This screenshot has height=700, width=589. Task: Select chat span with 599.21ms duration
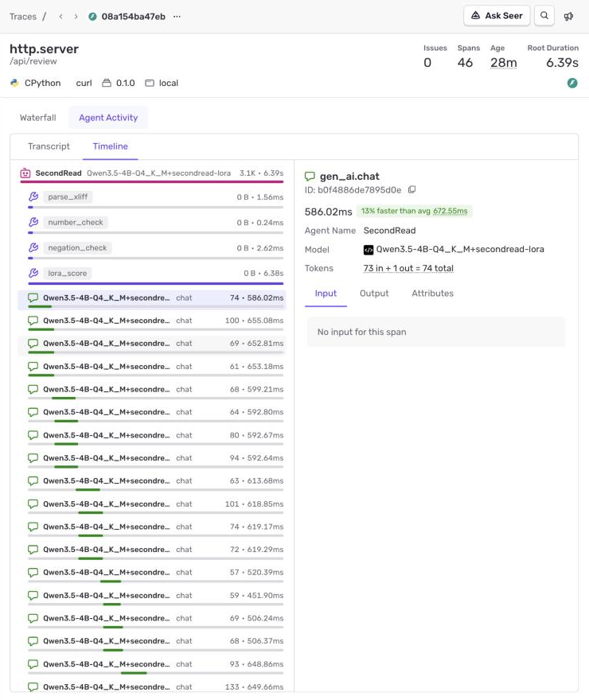click(152, 391)
